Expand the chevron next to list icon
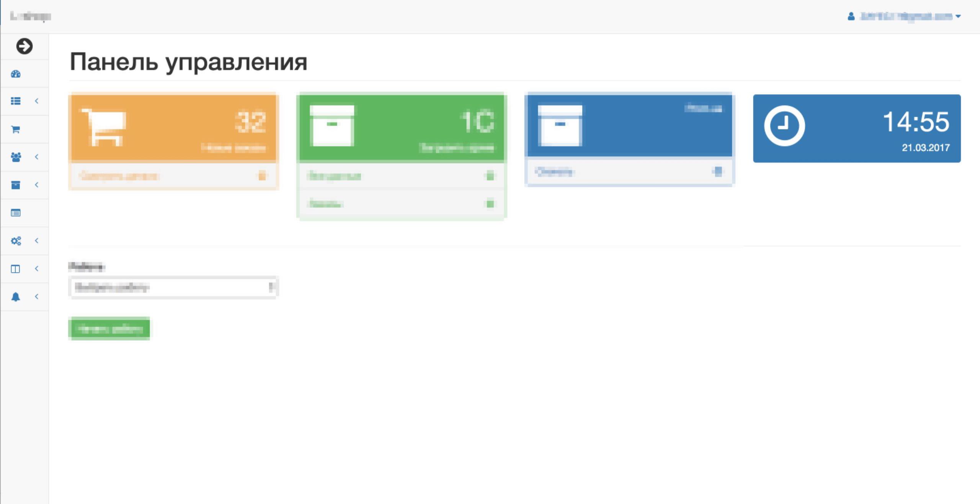Viewport: 980px width, 504px height. 37,101
